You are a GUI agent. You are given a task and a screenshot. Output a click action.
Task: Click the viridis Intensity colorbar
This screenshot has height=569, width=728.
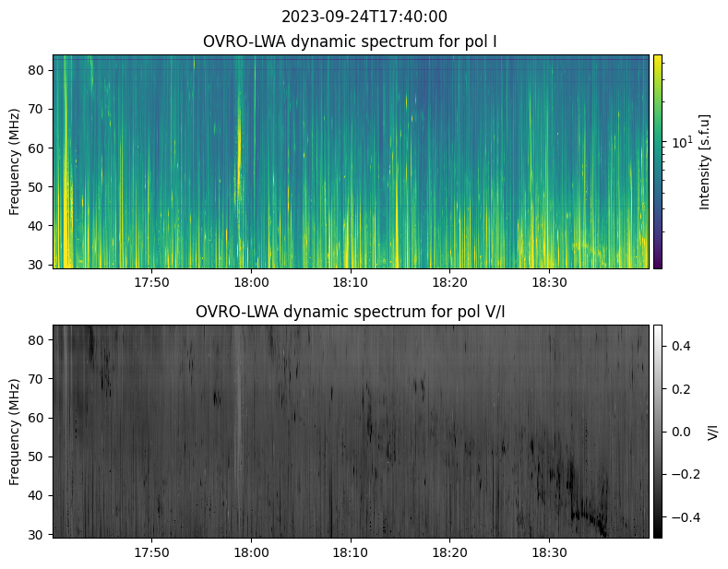pyautogui.click(x=658, y=161)
